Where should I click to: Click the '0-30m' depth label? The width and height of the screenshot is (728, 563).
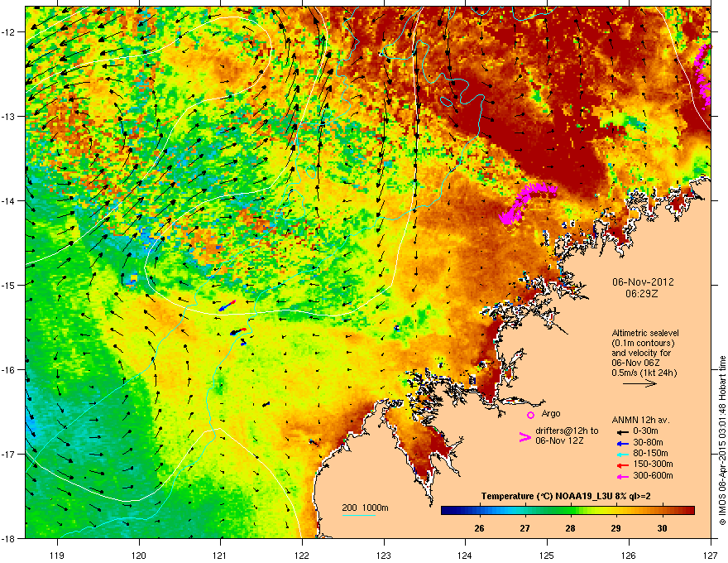[645, 431]
